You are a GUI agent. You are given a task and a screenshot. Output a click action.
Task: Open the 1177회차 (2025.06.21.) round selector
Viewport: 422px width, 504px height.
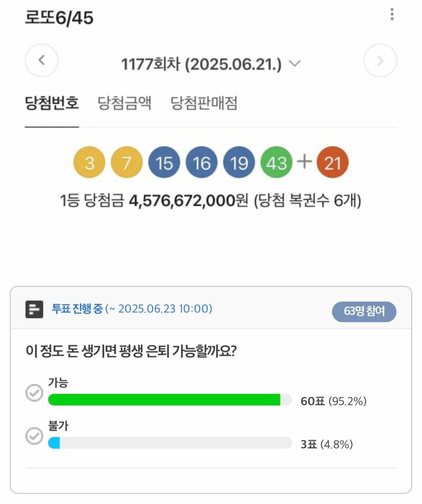[x=210, y=64]
